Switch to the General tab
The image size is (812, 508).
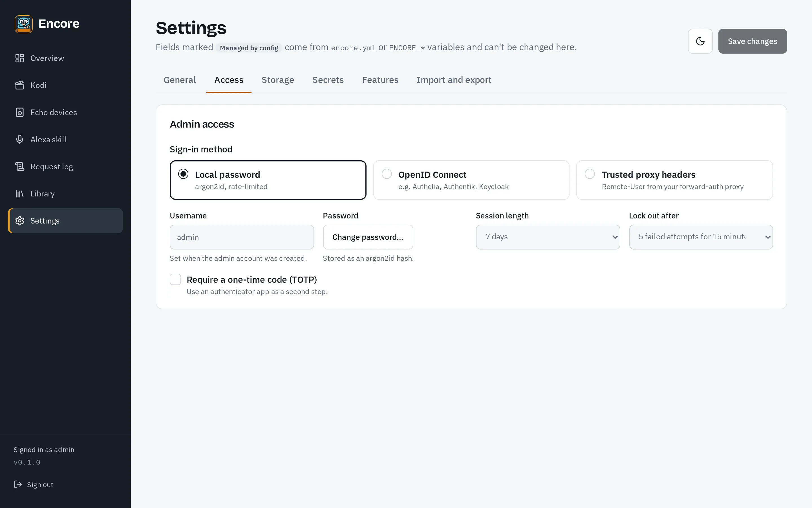[180, 80]
